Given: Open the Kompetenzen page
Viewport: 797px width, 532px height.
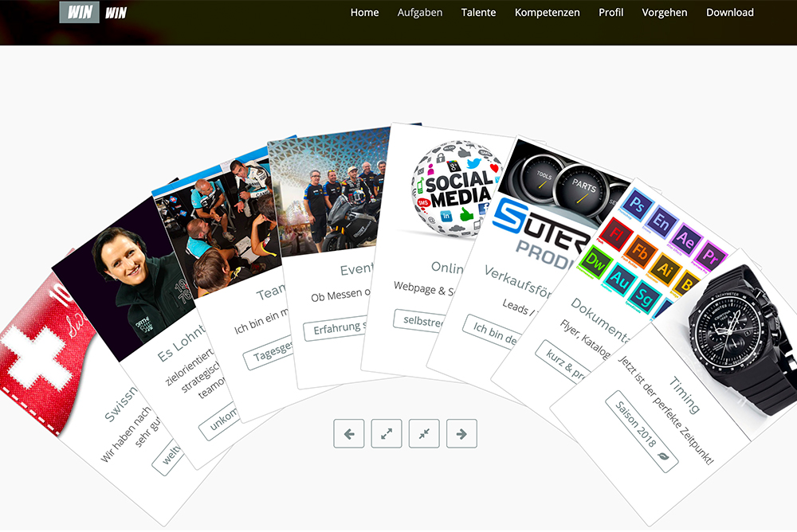Looking at the screenshot, I should [x=547, y=12].
